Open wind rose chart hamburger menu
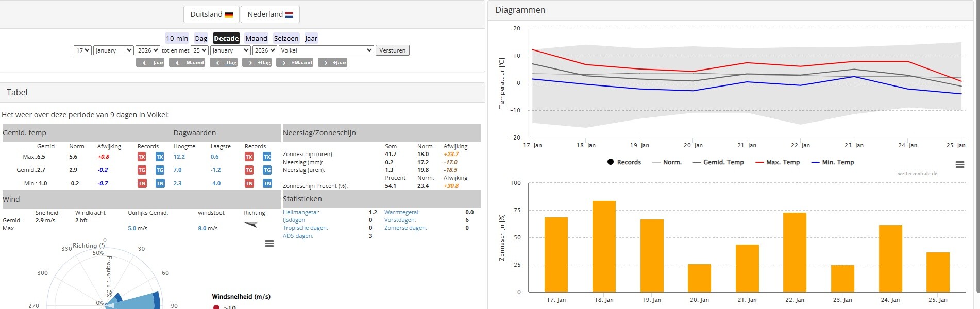Screen dimensions: 980x309 pyautogui.click(x=269, y=244)
